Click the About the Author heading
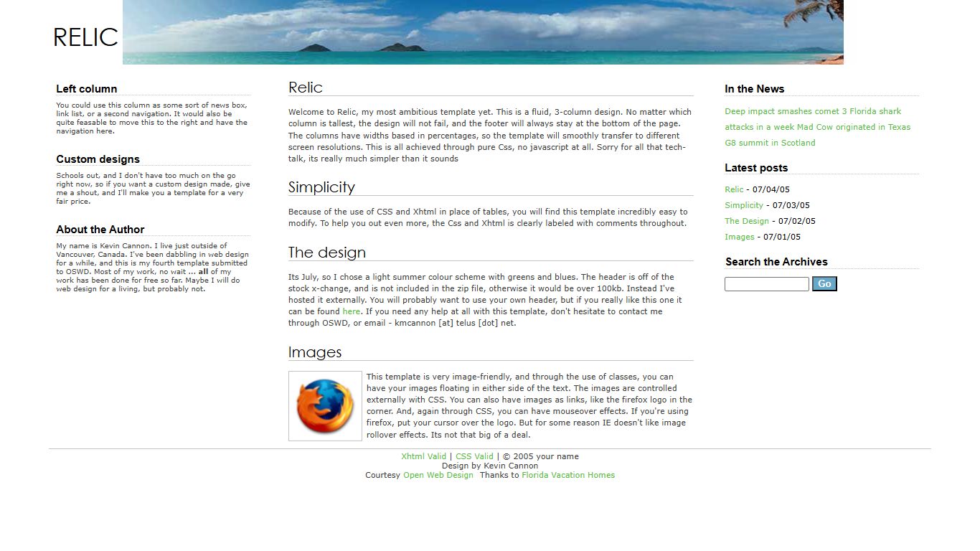Viewport: 980px width, 551px height. [100, 230]
